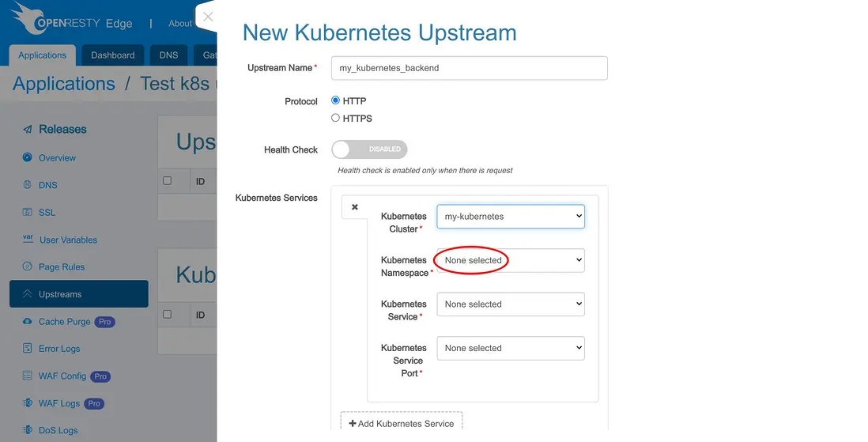Open Error Logs in the sidebar
This screenshot has height=442, width=868.
coord(59,349)
